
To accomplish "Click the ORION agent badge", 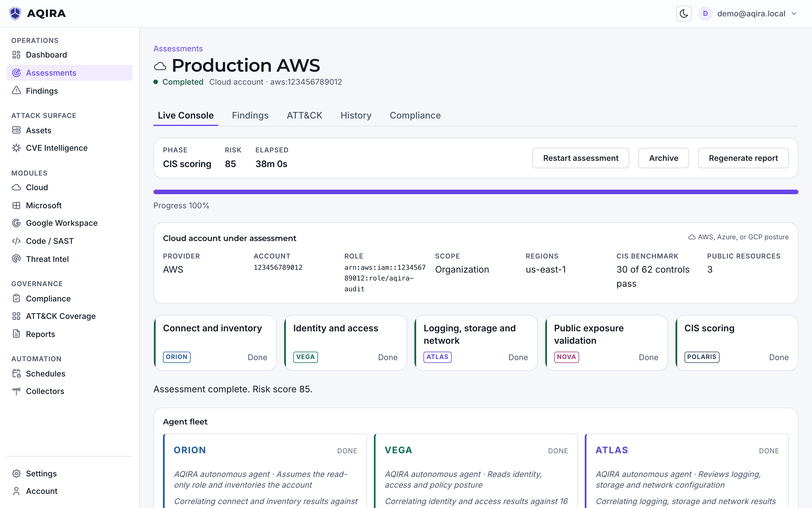I will (x=176, y=357).
